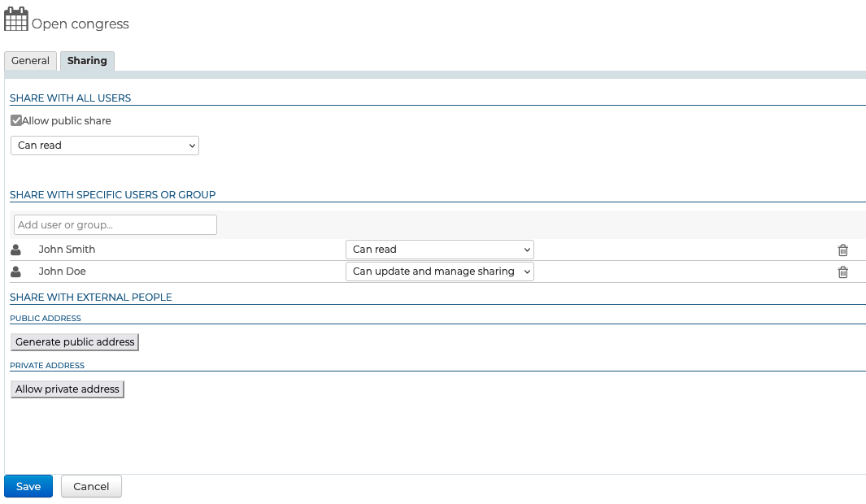This screenshot has width=866, height=504.
Task: Open the public share permission dropdown
Action: (104, 146)
